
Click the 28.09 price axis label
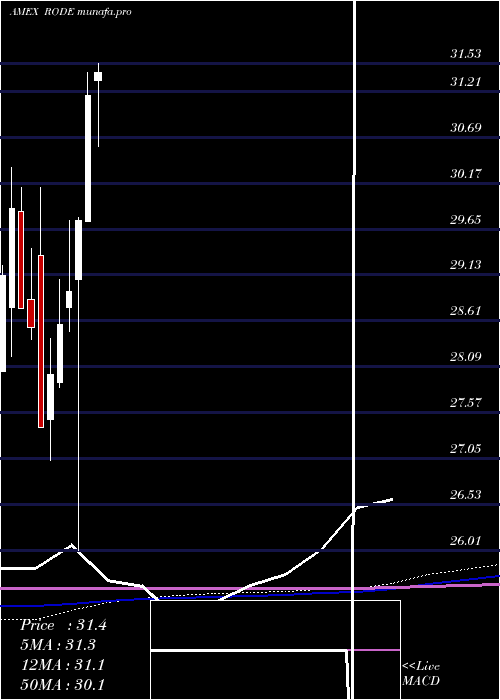pos(466,357)
